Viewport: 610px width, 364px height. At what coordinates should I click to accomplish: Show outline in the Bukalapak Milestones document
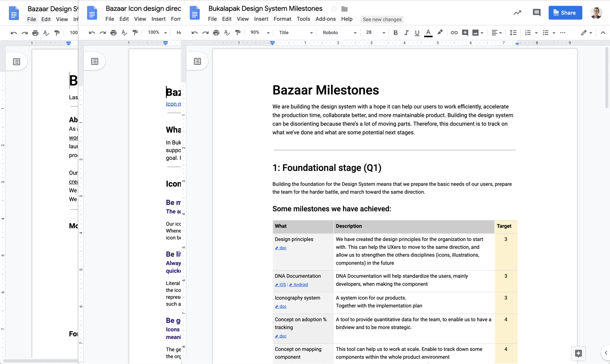point(197,61)
